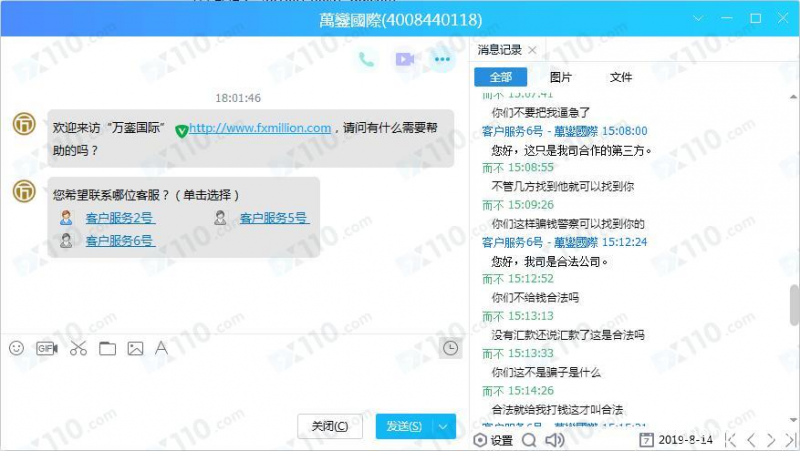800x451 pixels.
Task: Choose agent 客户服务6号
Action: [120, 241]
